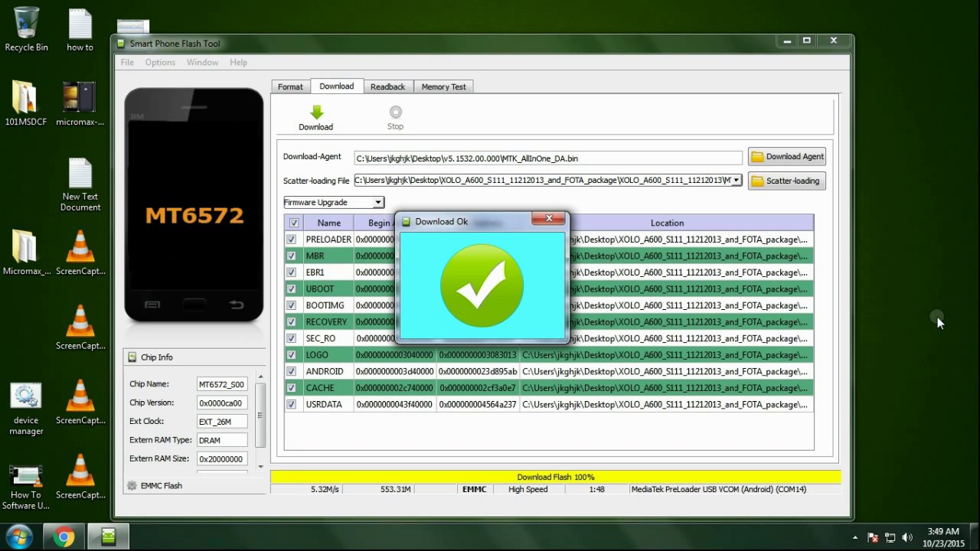980x551 pixels.
Task: Click the network tray icon
Action: (x=890, y=537)
